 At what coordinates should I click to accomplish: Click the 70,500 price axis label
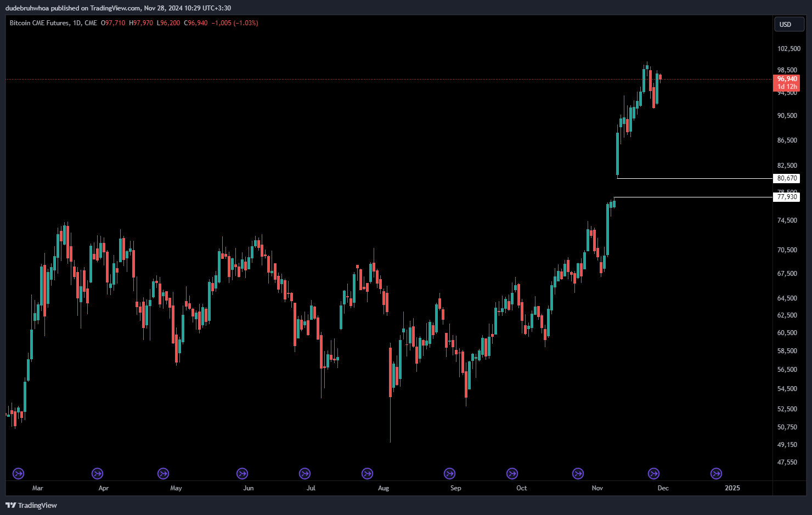click(787, 250)
